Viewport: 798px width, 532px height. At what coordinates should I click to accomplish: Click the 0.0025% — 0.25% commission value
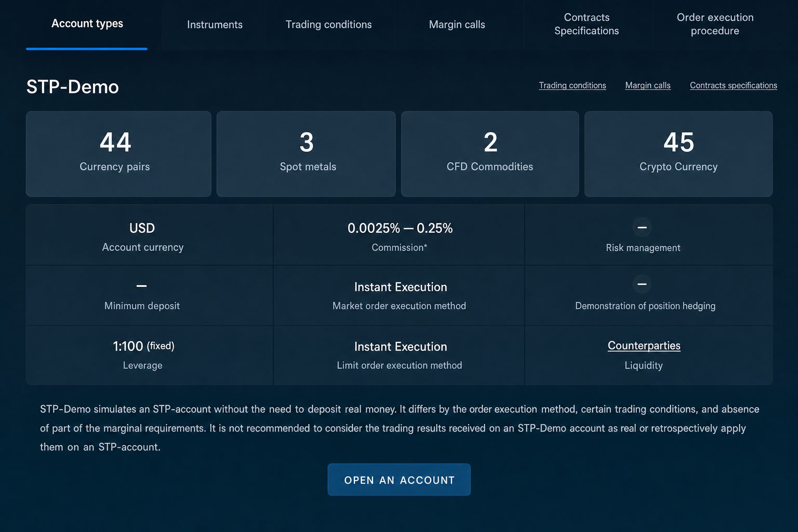[400, 228]
